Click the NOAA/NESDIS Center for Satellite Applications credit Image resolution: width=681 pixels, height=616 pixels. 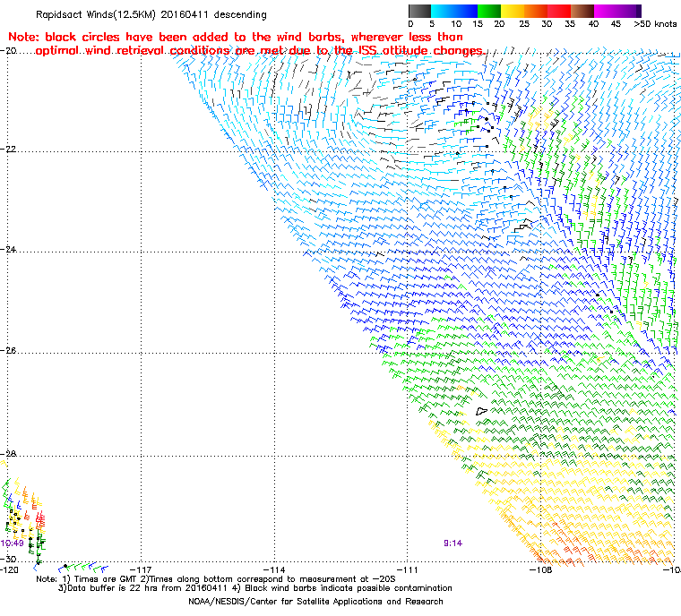[x=315, y=602]
